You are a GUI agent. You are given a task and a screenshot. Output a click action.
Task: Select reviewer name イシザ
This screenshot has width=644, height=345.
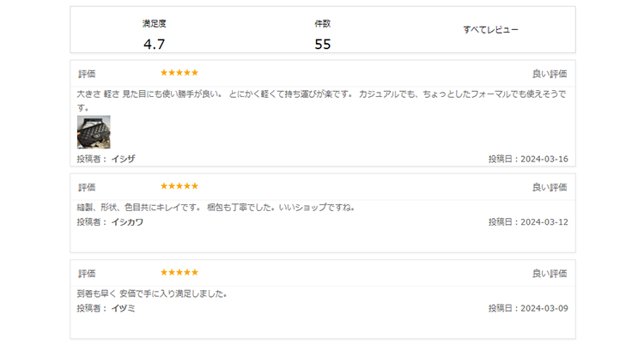(123, 159)
